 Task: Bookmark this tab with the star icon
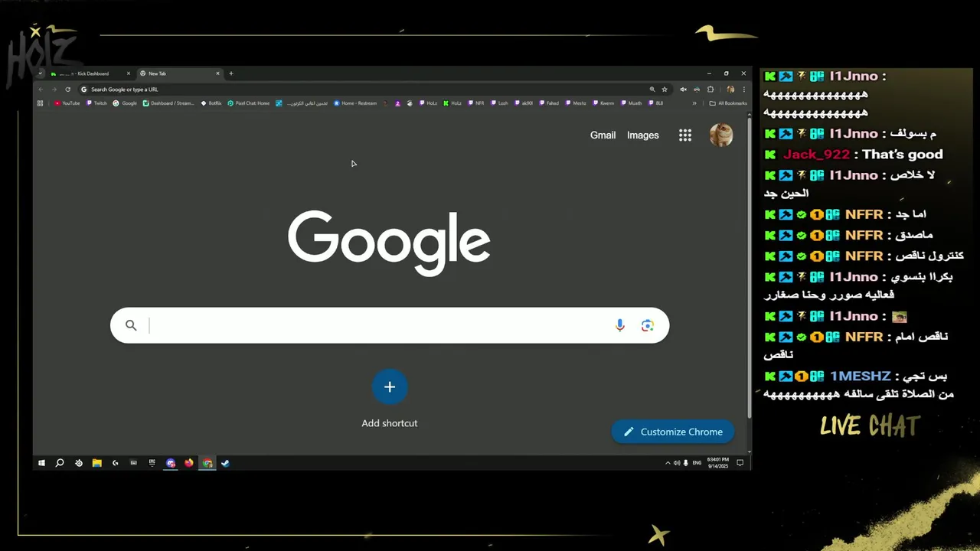pyautogui.click(x=665, y=90)
